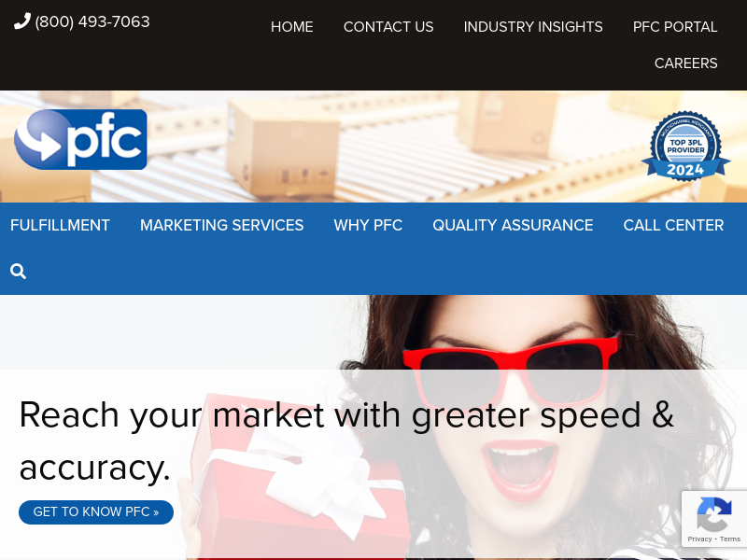Open the CONTACT US page
This screenshot has width=747, height=560.
388,27
